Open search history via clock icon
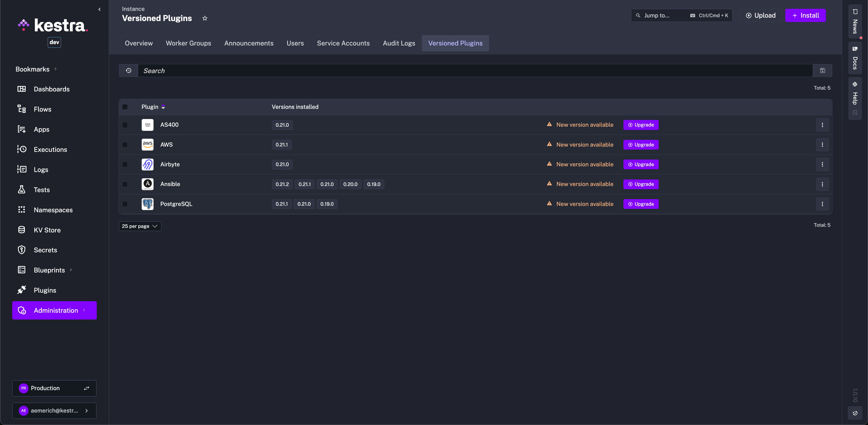Viewport: 868px width, 425px height. click(x=128, y=71)
